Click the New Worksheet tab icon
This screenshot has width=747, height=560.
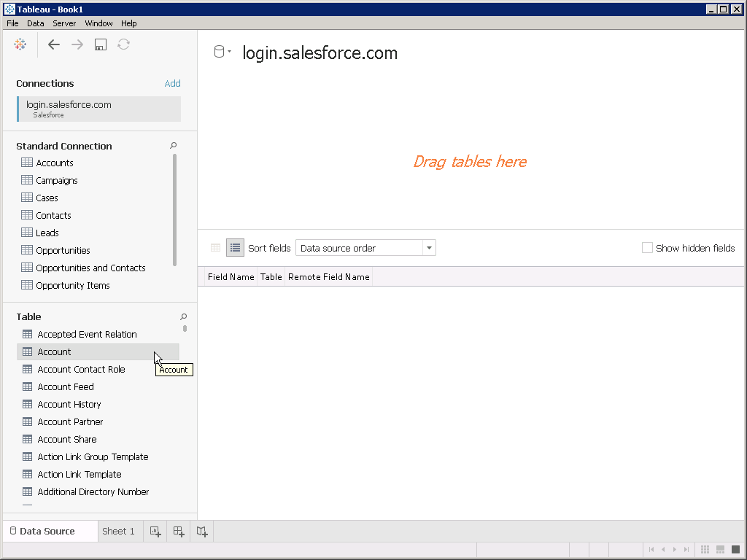(x=155, y=532)
